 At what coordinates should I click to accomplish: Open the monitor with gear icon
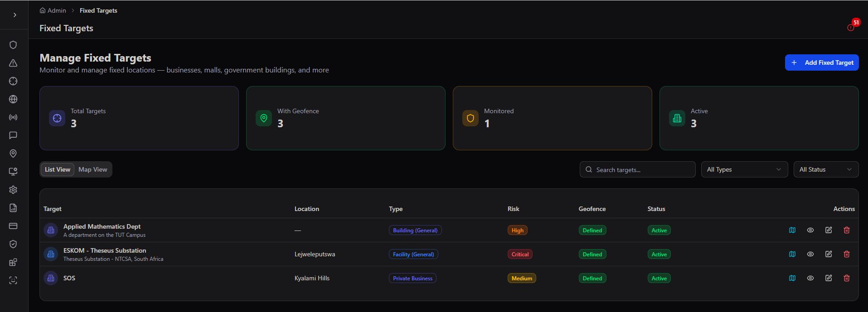click(x=13, y=172)
